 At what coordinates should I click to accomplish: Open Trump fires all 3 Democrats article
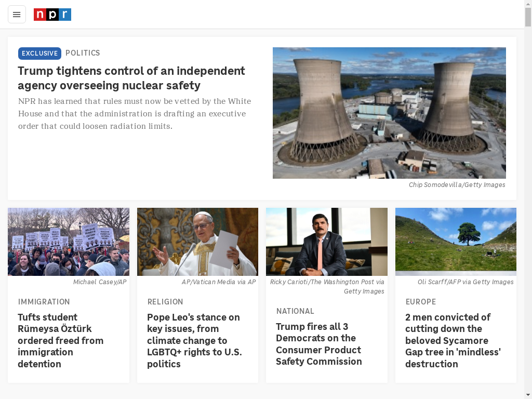pos(319,344)
